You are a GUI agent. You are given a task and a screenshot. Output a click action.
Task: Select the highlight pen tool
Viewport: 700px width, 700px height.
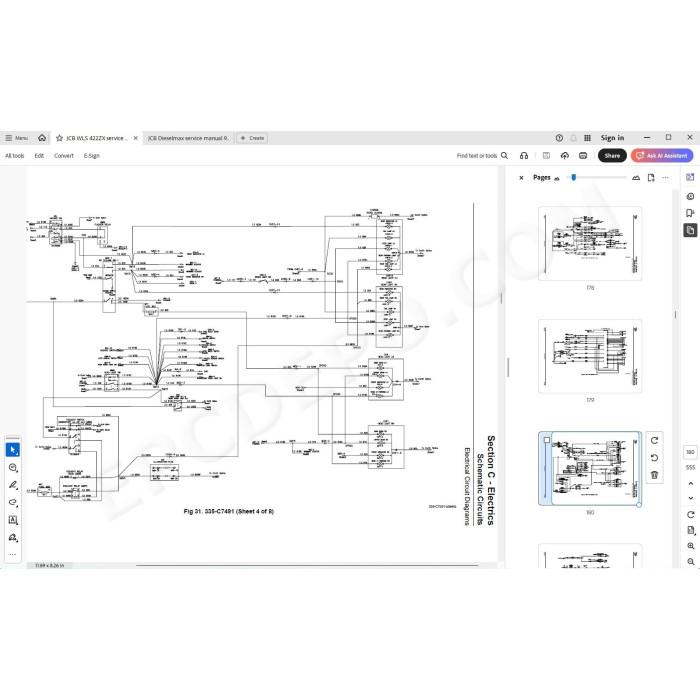coord(12,485)
